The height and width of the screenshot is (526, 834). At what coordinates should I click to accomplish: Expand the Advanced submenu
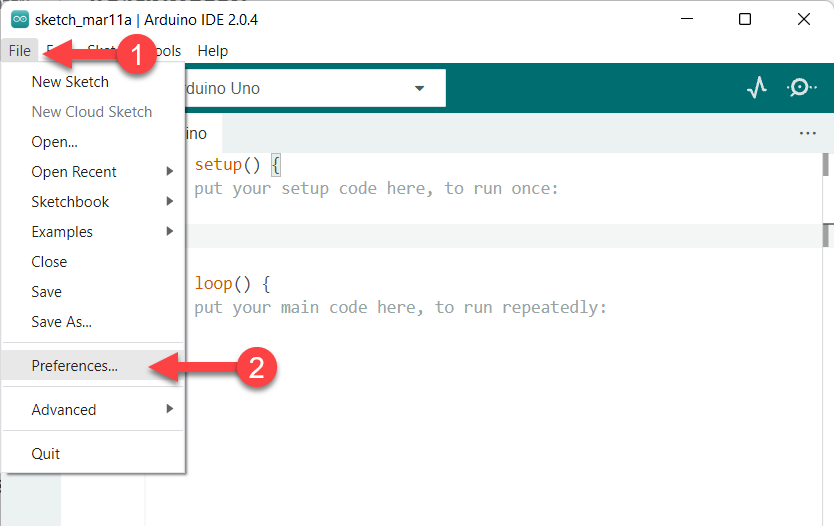[x=94, y=410]
